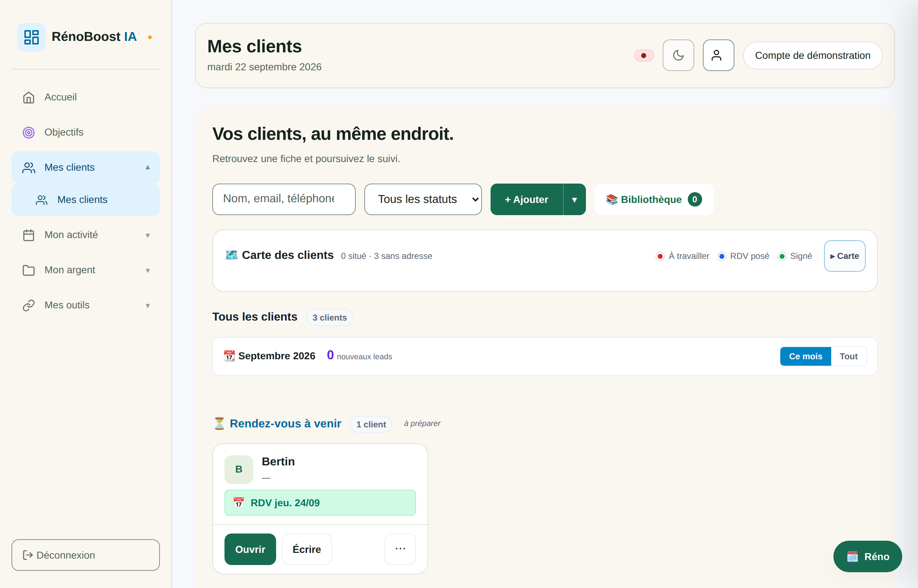Select the Mes clients sub-item
The image size is (918, 588).
[x=86, y=200]
